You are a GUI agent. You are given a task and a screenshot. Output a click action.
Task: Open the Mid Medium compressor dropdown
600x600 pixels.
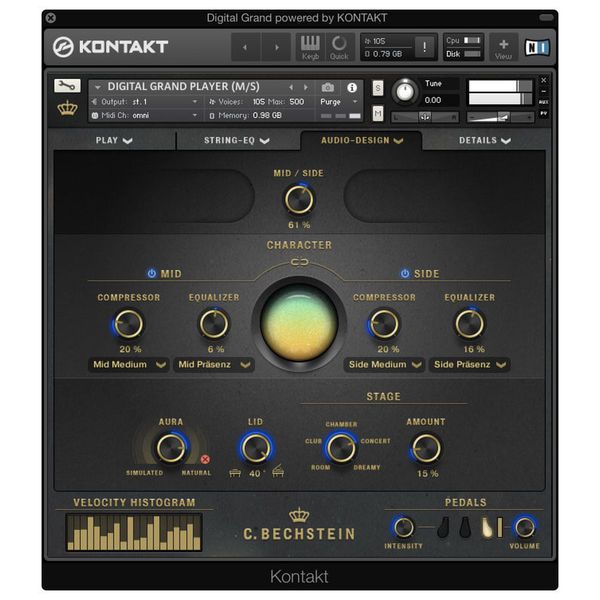130,365
